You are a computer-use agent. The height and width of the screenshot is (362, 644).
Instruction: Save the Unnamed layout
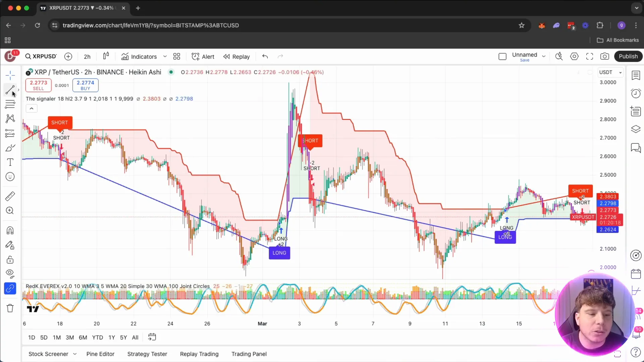pyautogui.click(x=525, y=60)
